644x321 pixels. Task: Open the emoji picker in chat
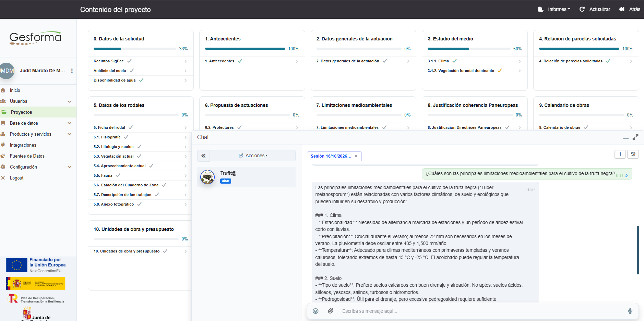315,311
